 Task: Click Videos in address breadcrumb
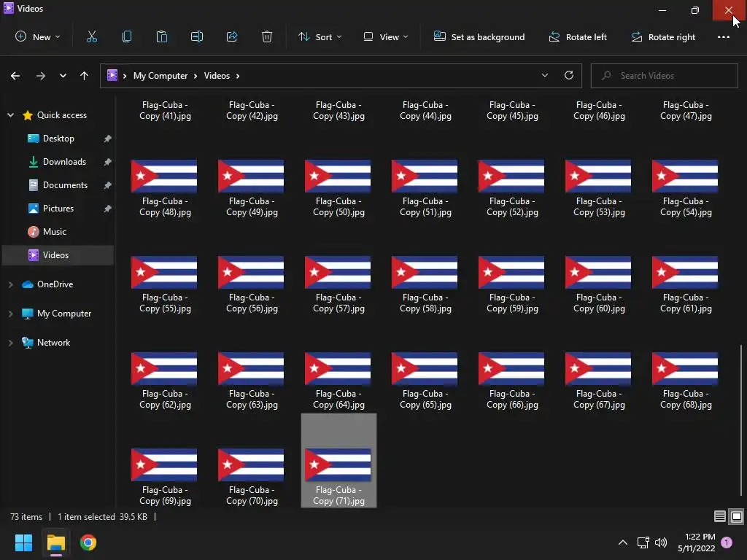click(x=217, y=76)
